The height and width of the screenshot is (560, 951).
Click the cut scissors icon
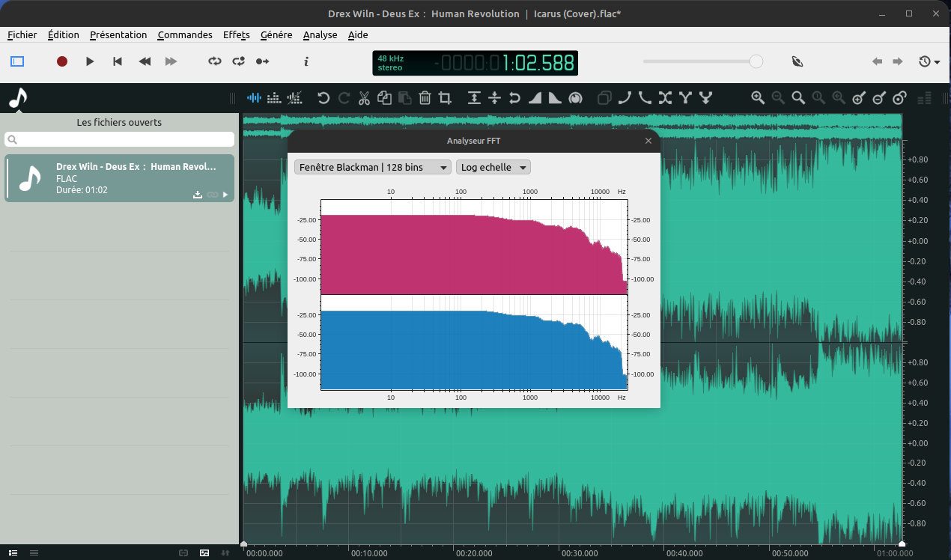pos(364,98)
